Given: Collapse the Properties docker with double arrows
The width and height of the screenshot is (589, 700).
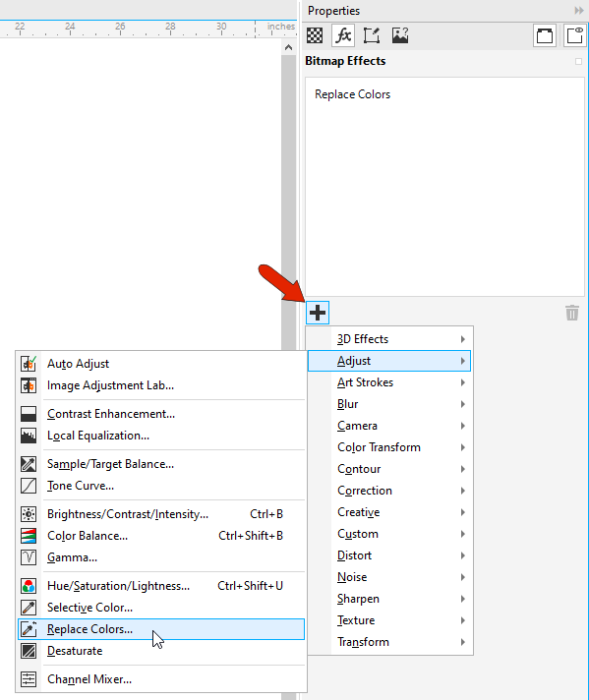Looking at the screenshot, I should [579, 10].
